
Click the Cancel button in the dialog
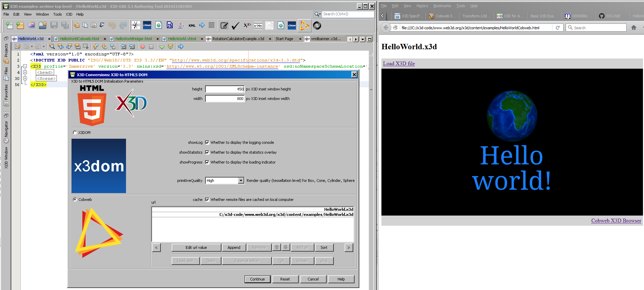(x=313, y=279)
